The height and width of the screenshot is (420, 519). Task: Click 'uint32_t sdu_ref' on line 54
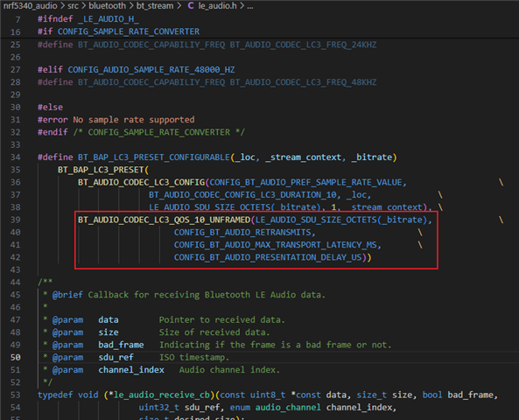[179, 408]
